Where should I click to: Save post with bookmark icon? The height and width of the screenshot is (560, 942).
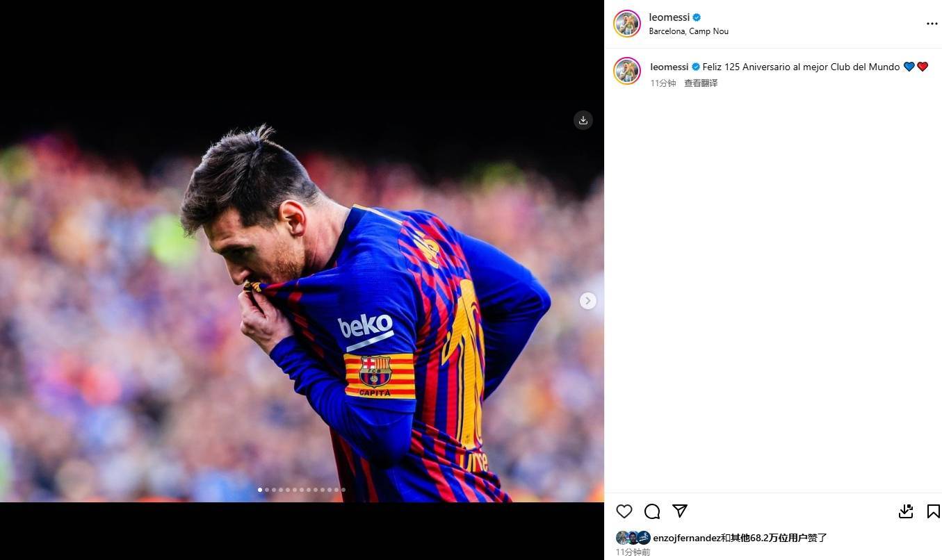click(x=934, y=511)
